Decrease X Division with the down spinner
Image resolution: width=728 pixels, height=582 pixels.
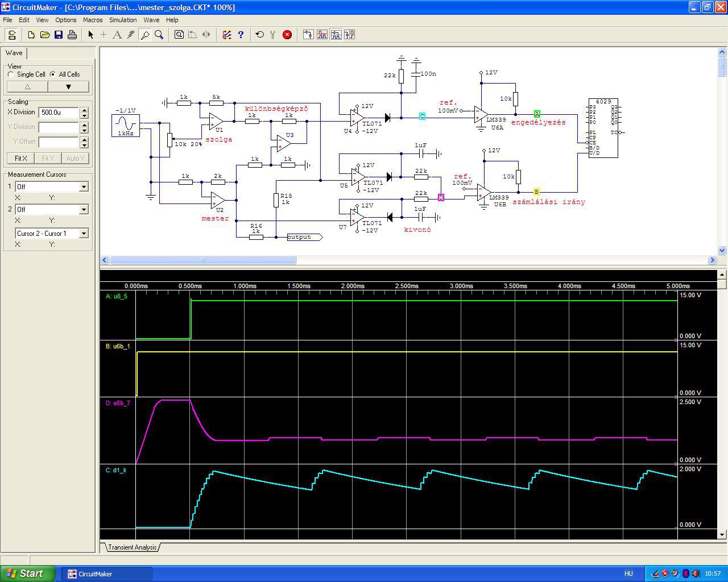[84, 115]
